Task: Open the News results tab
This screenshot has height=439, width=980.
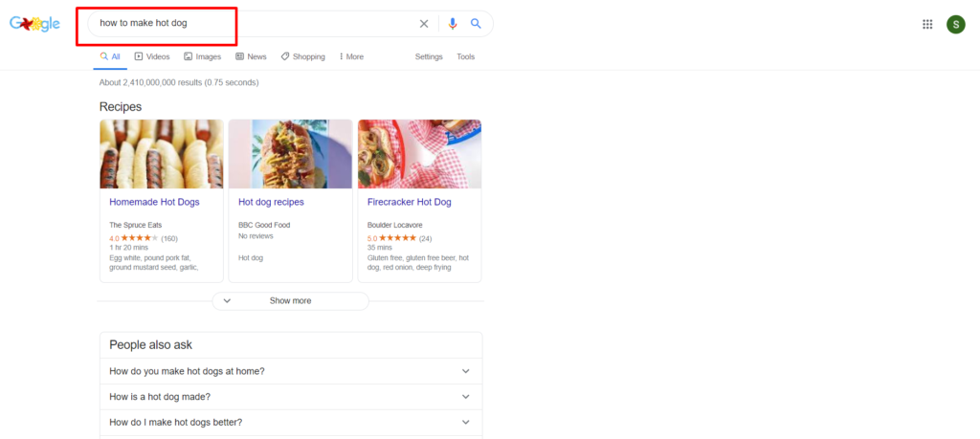Action: coord(251,56)
